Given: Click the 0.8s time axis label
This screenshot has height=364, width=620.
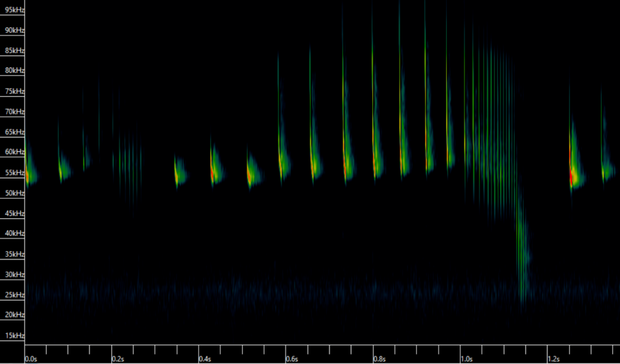Looking at the screenshot, I should [380, 359].
